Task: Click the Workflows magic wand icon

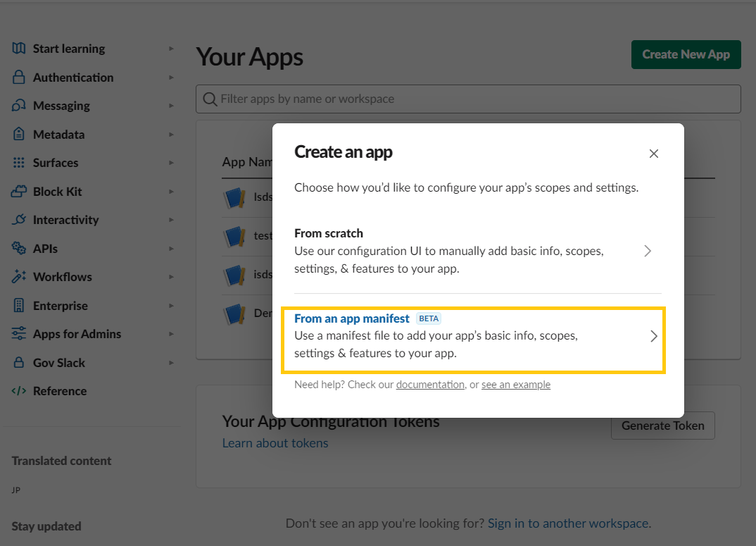Action: pos(19,277)
